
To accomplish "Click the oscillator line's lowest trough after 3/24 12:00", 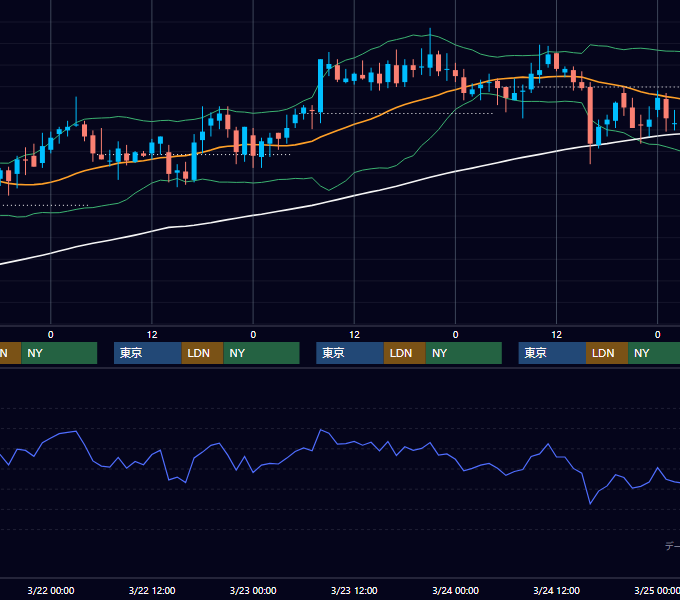I will pos(590,504).
